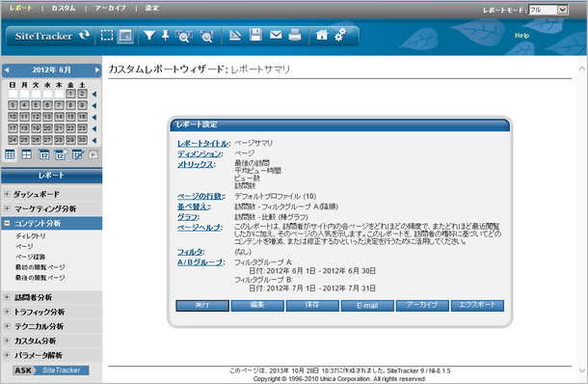The height and width of the screenshot is (384, 588).
Task: Select day 15 in the June calendar
Action: coord(70,117)
